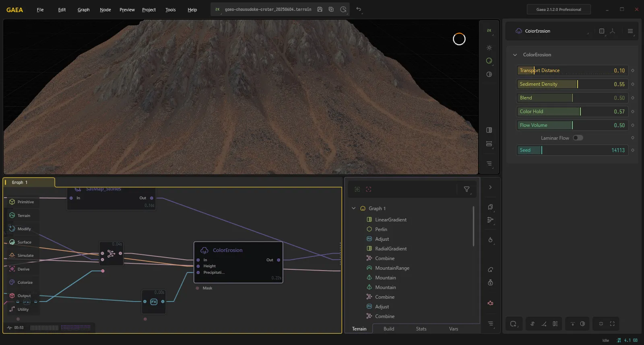Click the undo arrow icon
Screen dimensions: 644x345
coord(359,9)
